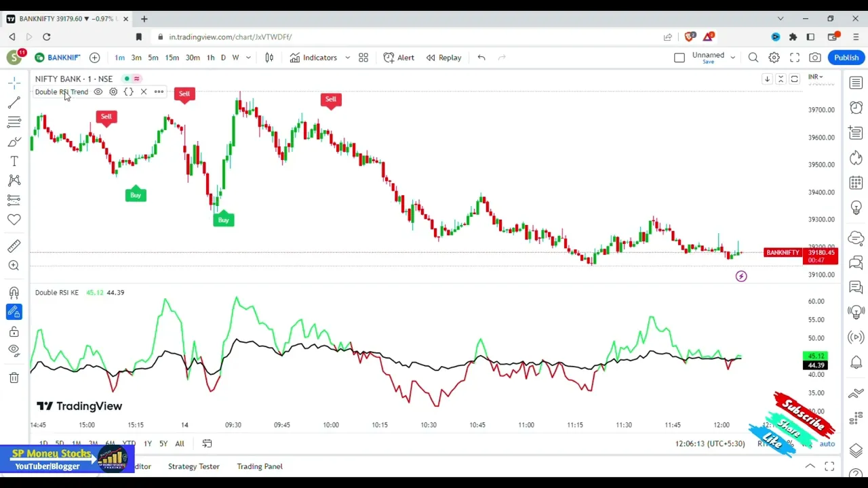Expand the bottom panel with the up chevron

click(810, 466)
